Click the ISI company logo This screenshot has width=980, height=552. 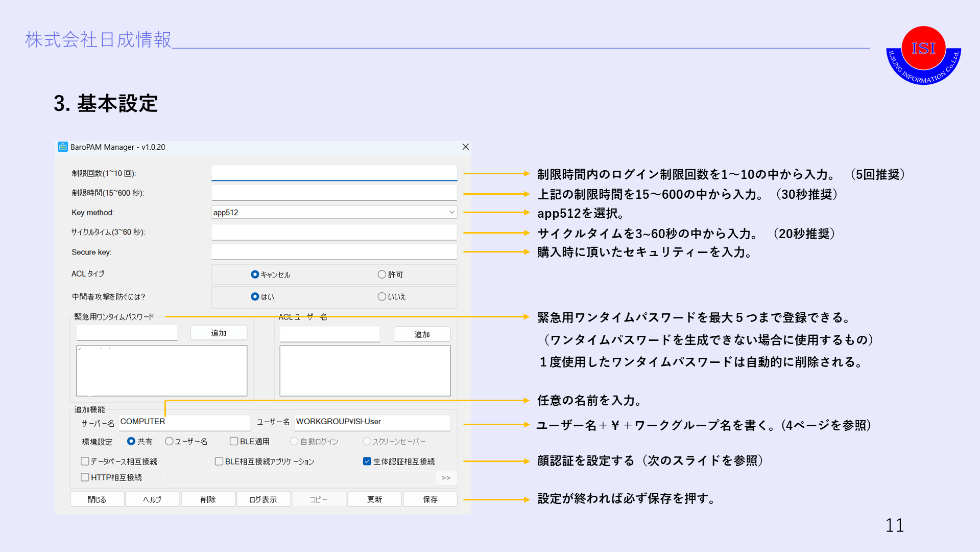(923, 55)
